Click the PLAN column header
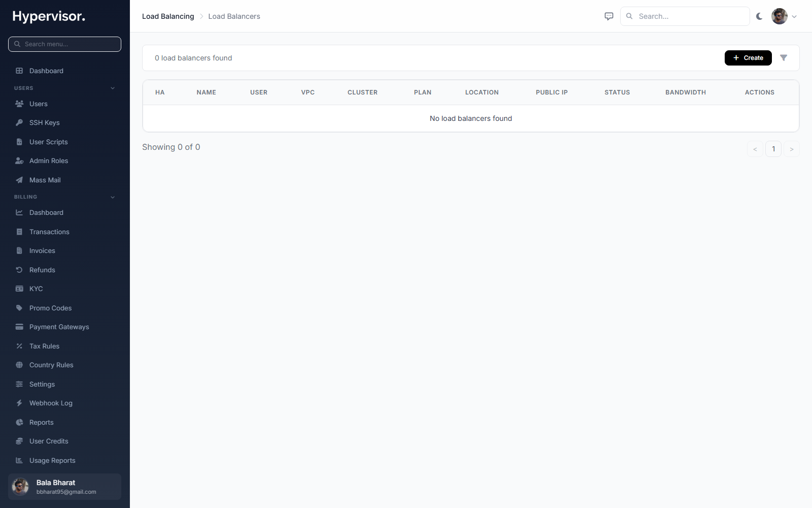 pyautogui.click(x=423, y=92)
